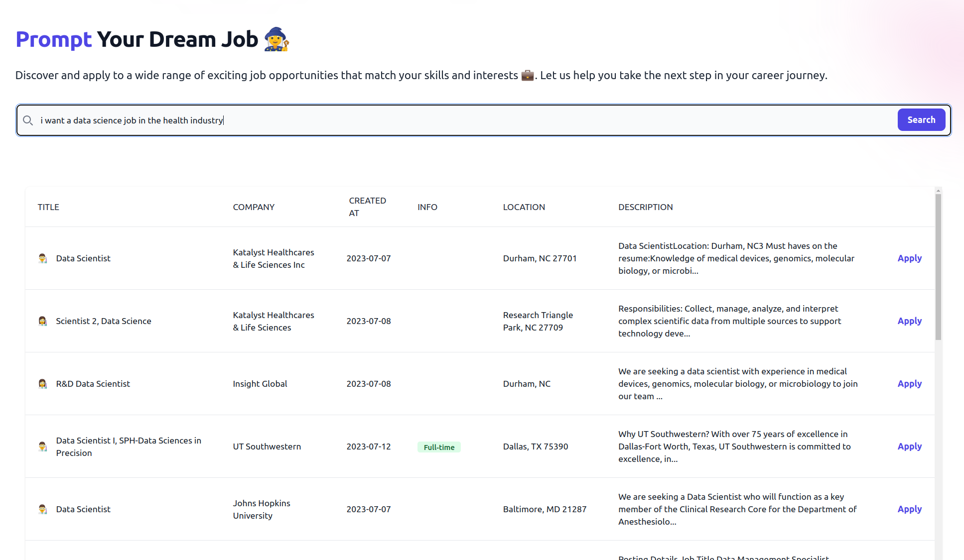
Task: Apply to Insight Global R&D Data Scientist
Action: pyautogui.click(x=909, y=384)
